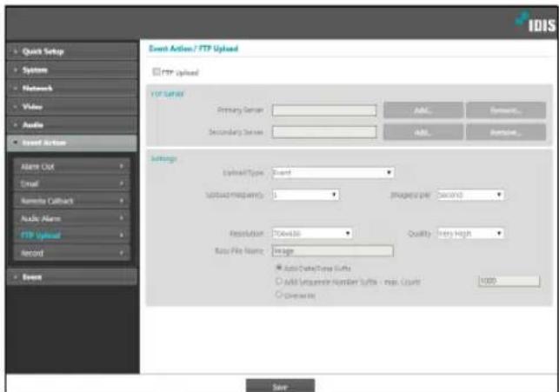Add a primary FTP server

click(423, 110)
